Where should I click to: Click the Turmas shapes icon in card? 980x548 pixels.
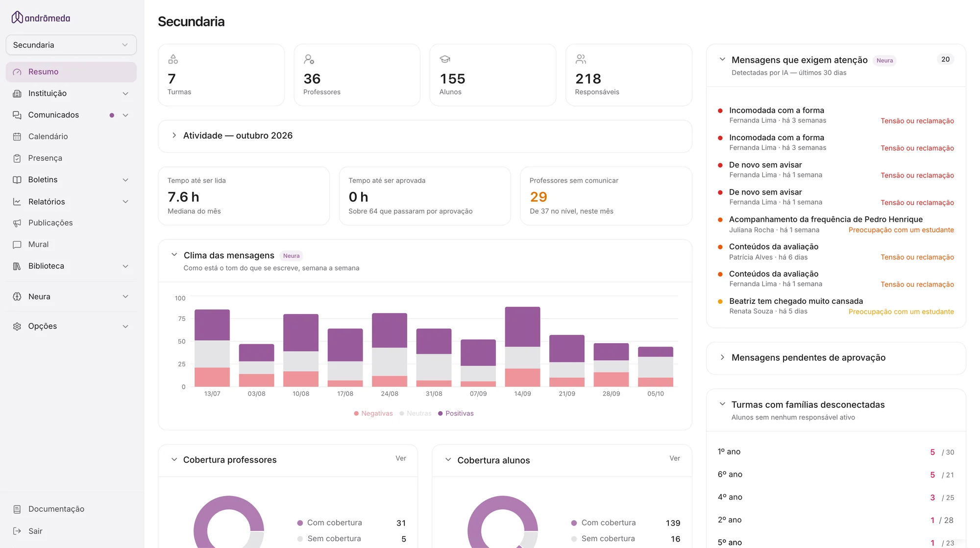coord(173,59)
